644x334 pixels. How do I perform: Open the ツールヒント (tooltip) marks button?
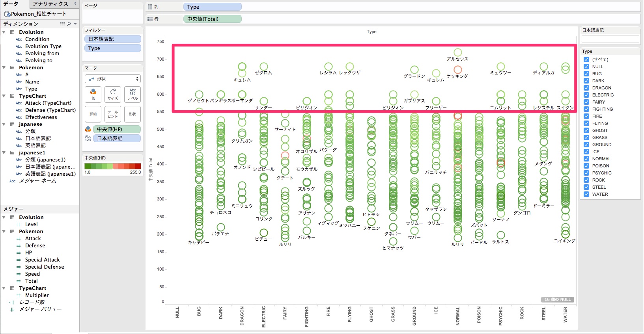(113, 114)
